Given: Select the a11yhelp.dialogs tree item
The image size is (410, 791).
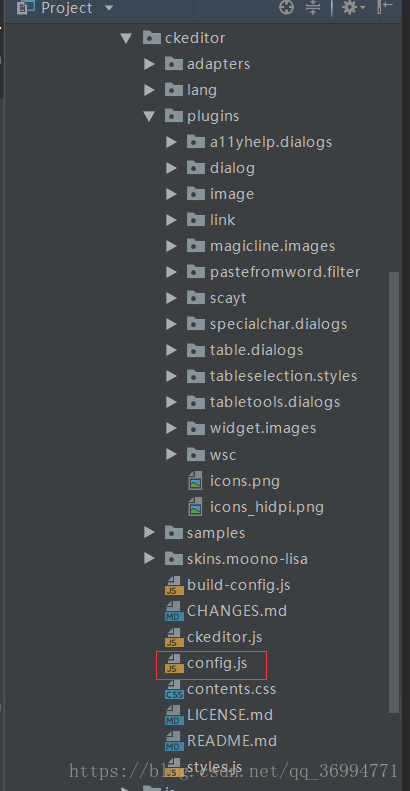Looking at the screenshot, I should 271,142.
